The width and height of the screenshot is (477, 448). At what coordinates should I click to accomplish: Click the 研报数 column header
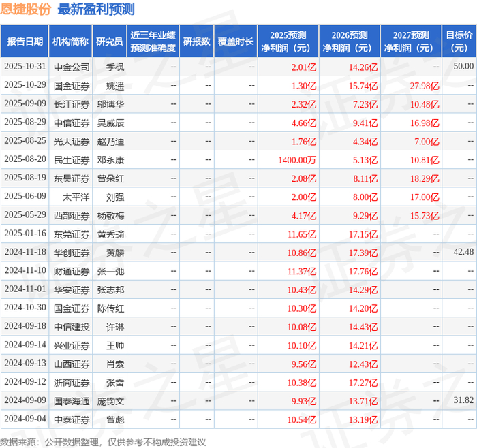tap(196, 42)
